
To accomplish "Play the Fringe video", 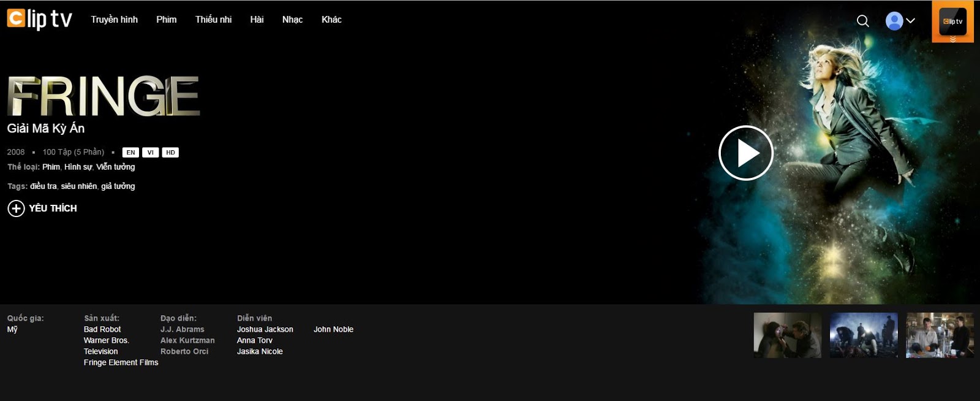I will [x=745, y=153].
